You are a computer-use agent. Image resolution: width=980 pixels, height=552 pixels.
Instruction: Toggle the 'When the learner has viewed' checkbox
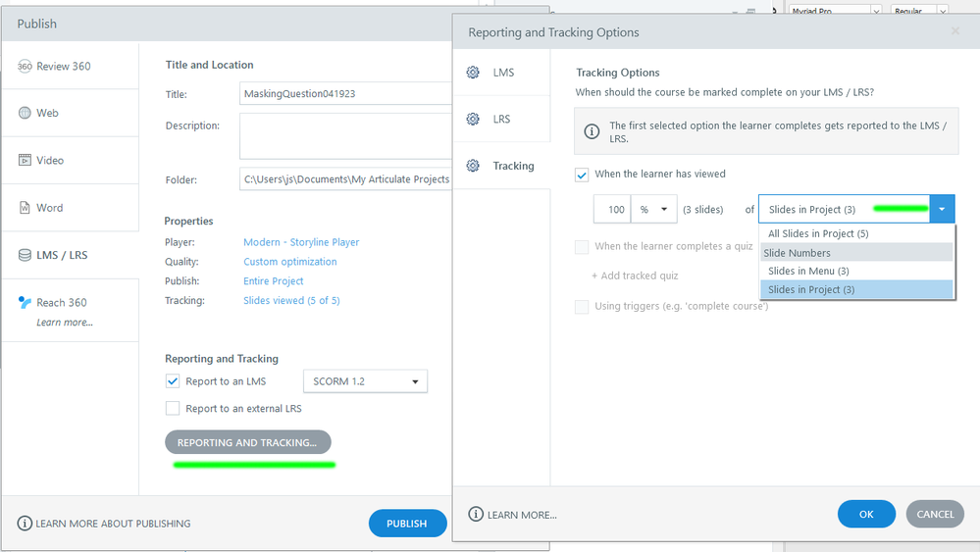click(x=583, y=175)
